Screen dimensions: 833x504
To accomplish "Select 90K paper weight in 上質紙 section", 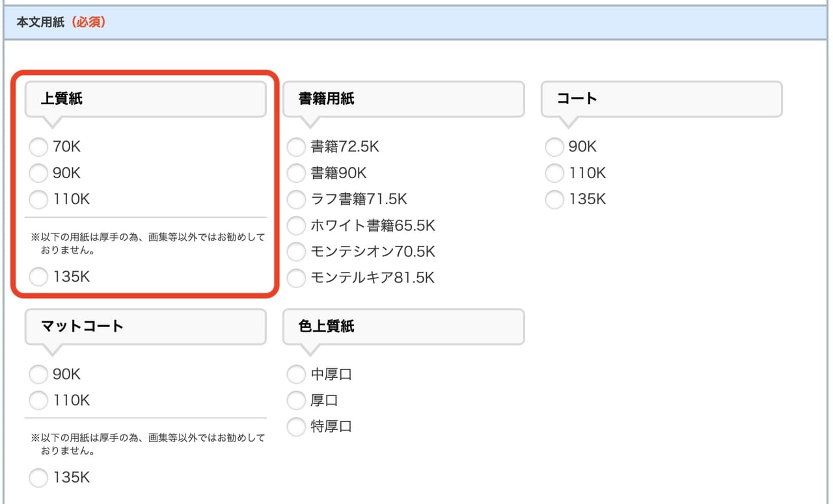I will point(38,173).
